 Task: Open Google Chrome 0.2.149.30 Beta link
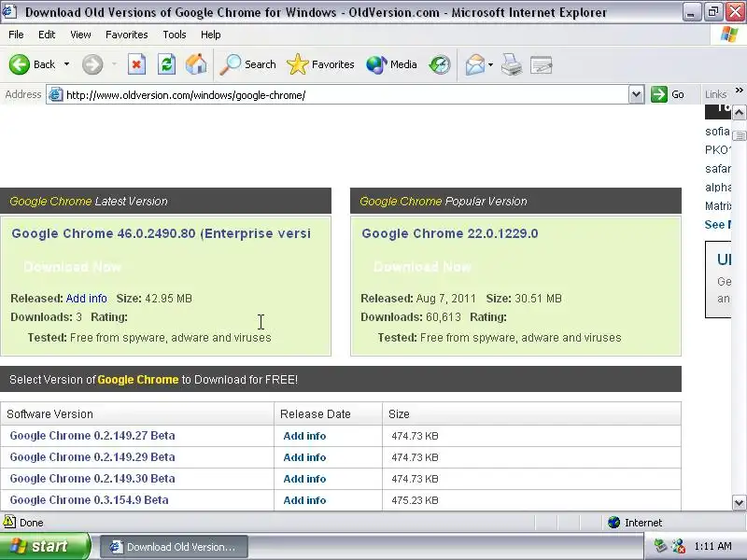point(92,479)
